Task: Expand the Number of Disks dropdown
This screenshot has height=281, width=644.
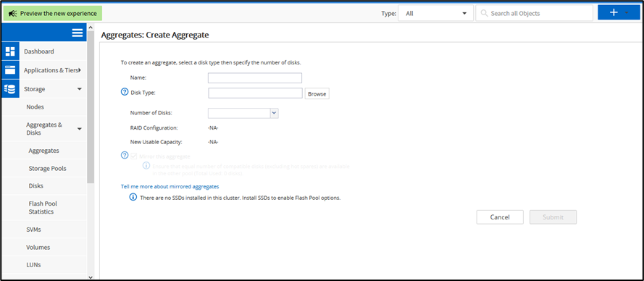Action: tap(275, 113)
